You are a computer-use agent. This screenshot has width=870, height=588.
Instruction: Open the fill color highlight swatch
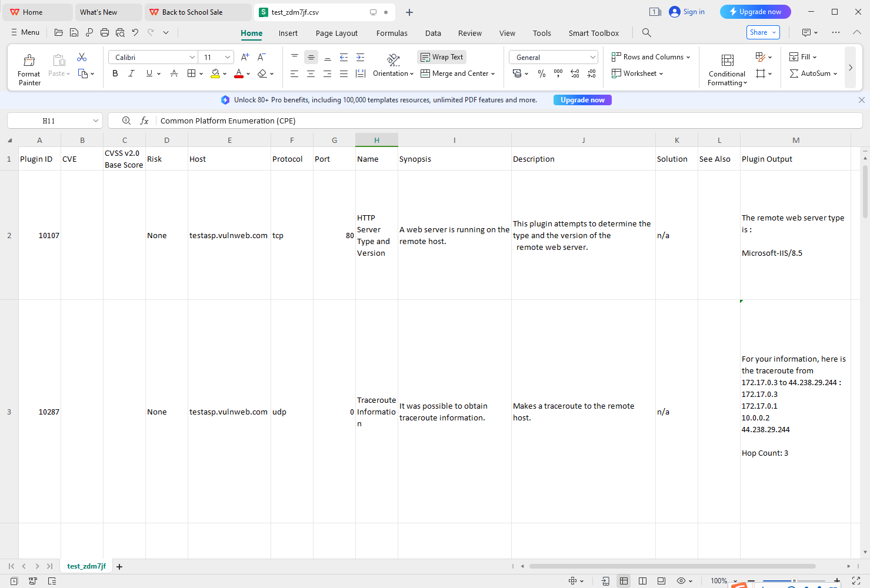point(215,73)
